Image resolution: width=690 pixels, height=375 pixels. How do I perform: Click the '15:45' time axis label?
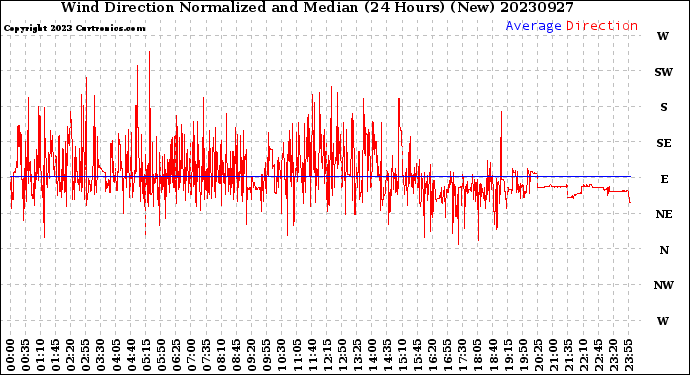pyautogui.click(x=417, y=355)
